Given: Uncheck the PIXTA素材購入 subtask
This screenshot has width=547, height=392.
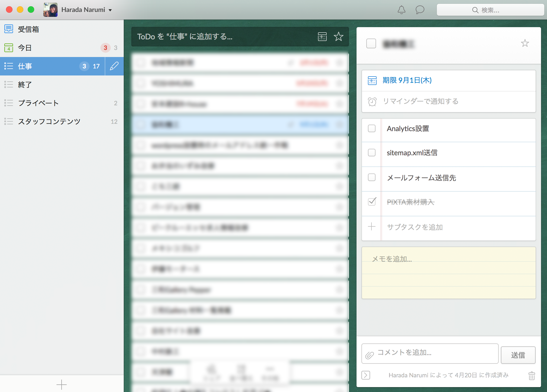Looking at the screenshot, I should coord(372,201).
